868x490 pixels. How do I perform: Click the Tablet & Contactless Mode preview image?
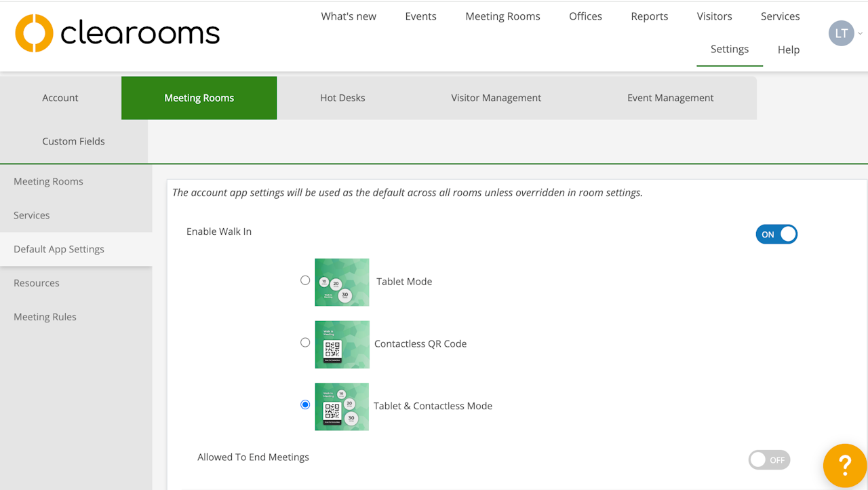[342, 407]
